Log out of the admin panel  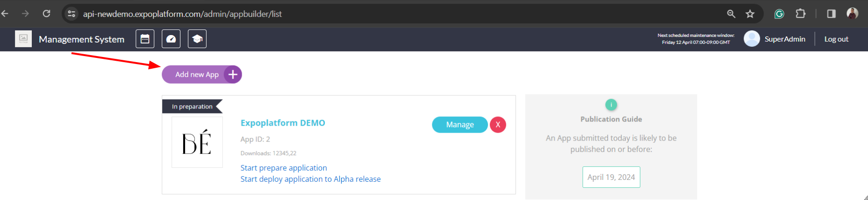(836, 39)
